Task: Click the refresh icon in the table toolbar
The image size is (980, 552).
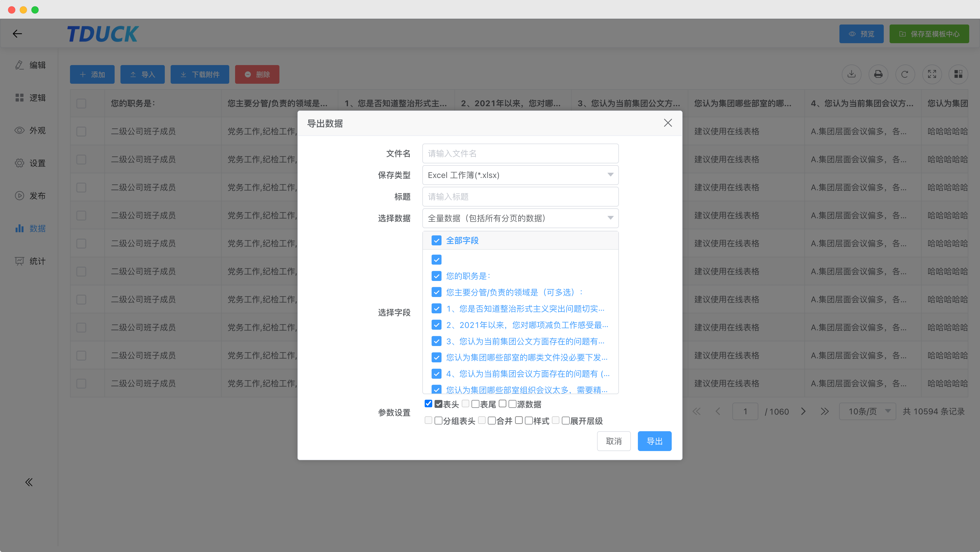Action: [x=905, y=74]
